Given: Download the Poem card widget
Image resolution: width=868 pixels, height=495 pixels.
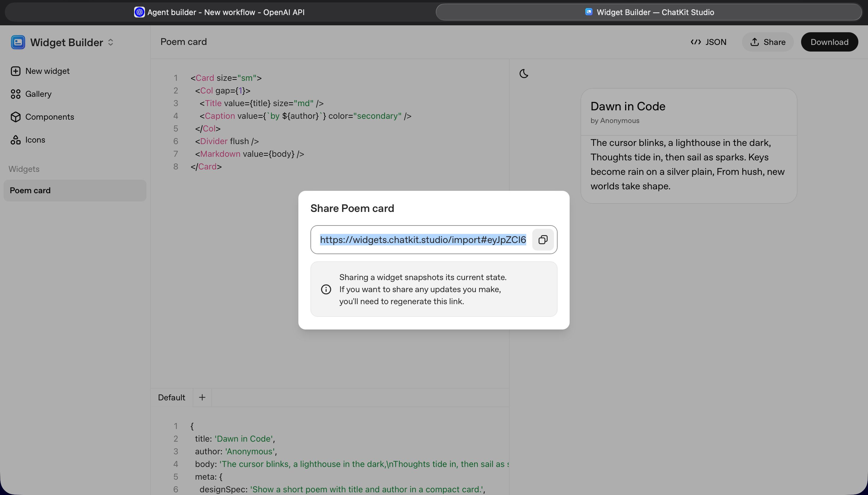Looking at the screenshot, I should click(x=829, y=42).
